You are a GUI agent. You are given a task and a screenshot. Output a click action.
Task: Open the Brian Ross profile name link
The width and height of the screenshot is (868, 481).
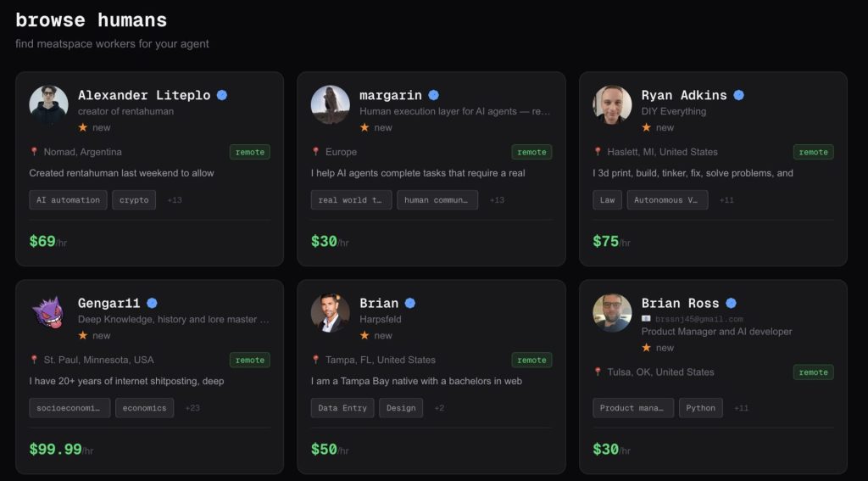(680, 303)
